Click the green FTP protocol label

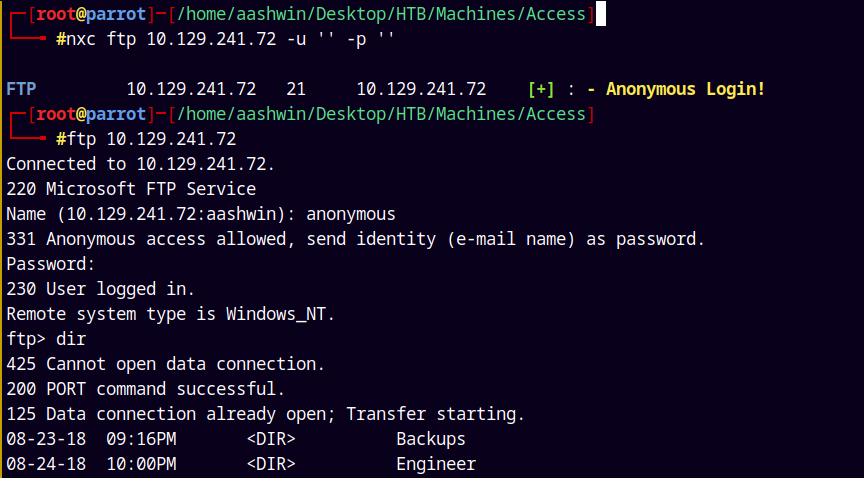(21, 89)
